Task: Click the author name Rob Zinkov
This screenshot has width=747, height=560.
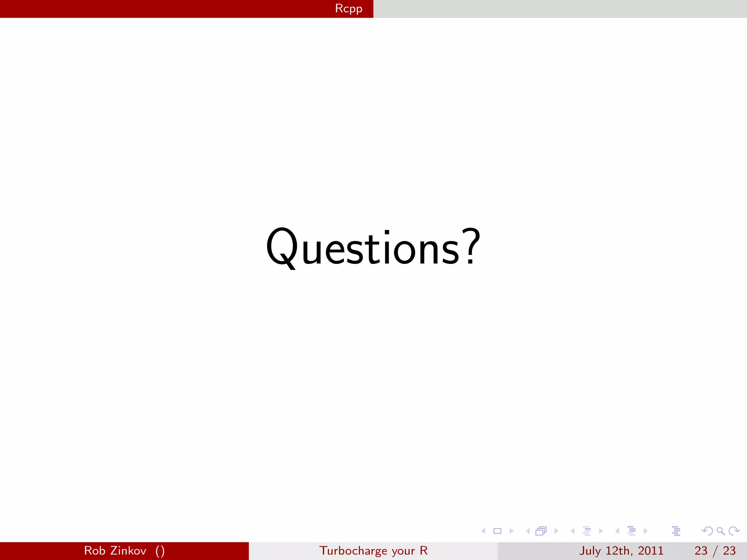Action: [115, 551]
